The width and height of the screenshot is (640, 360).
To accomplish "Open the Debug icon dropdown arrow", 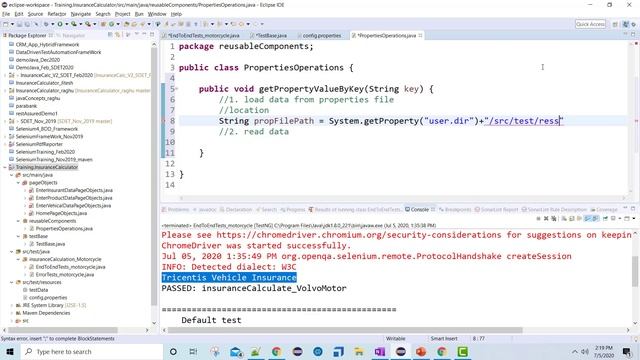I will (52, 24).
